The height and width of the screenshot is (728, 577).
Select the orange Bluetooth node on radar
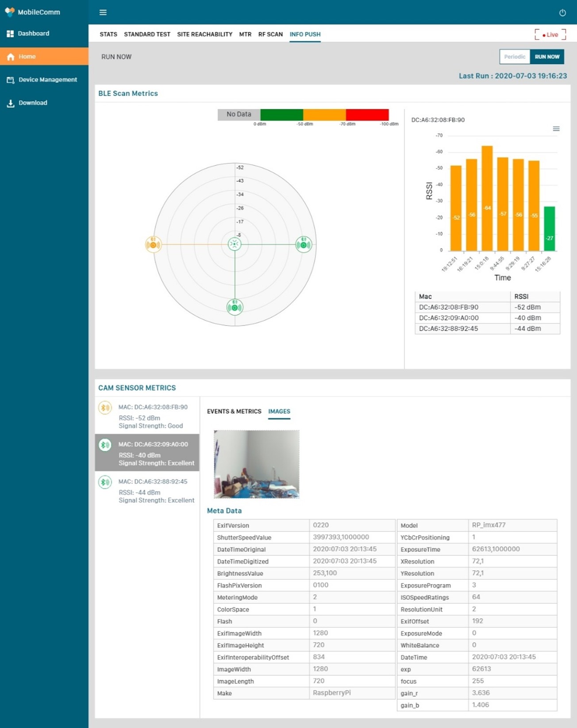click(x=153, y=244)
